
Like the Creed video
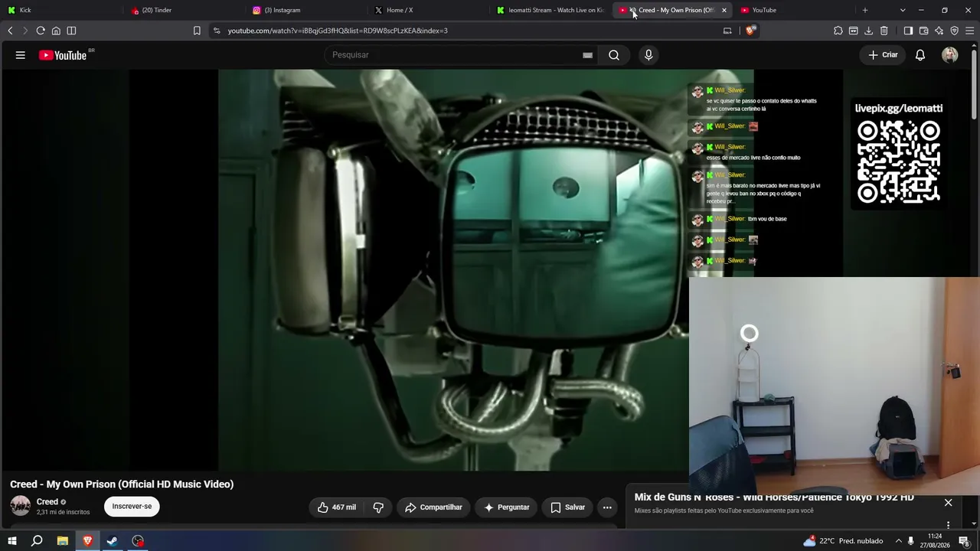point(337,507)
